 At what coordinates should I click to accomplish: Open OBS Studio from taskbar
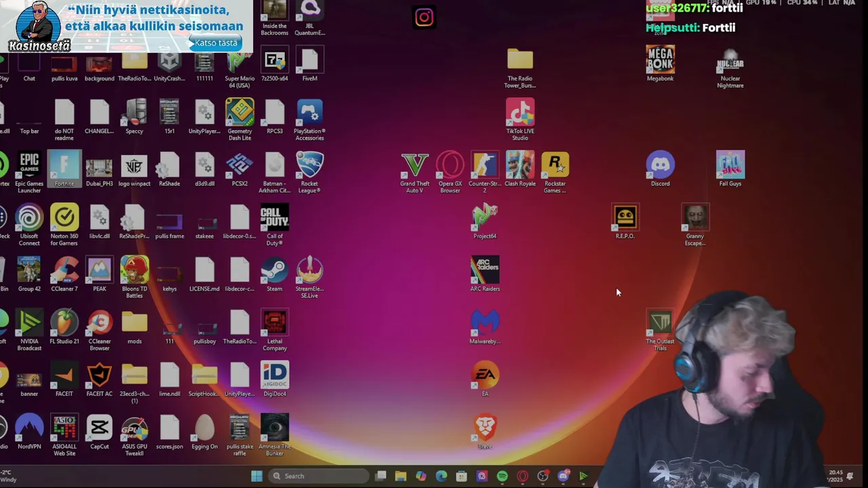[x=542, y=476]
